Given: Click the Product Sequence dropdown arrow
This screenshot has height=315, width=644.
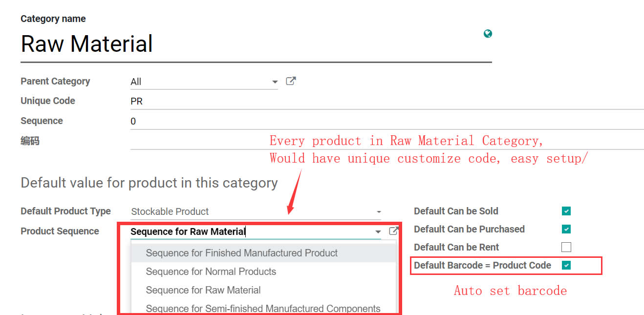Looking at the screenshot, I should (378, 232).
